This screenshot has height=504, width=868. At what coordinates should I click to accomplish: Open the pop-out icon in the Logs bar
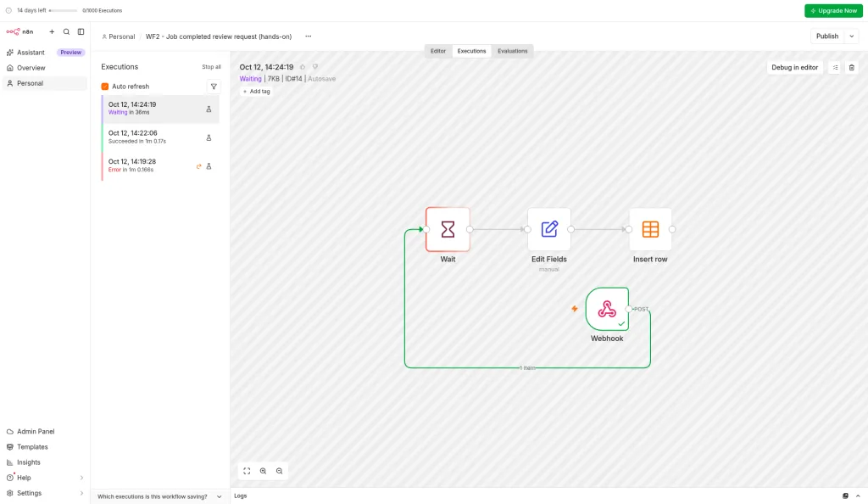[845, 496]
